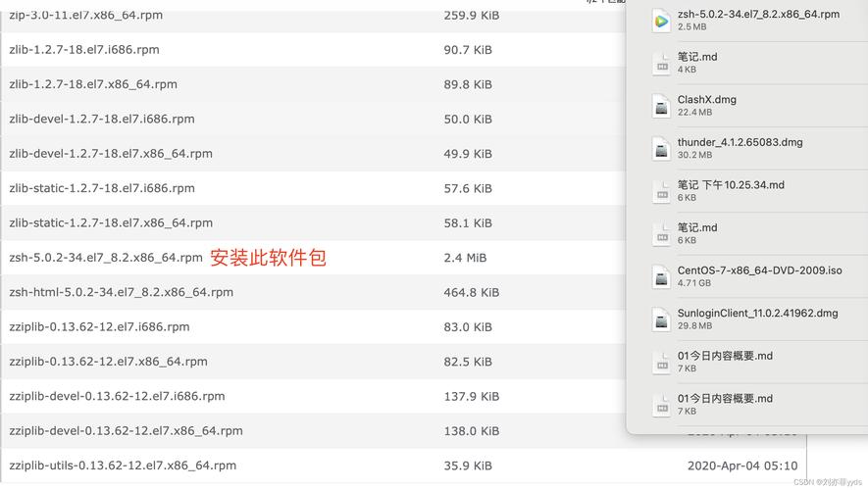Click the CentOS-7 DVD iso file icon
This screenshot has height=490, width=868.
tap(661, 276)
